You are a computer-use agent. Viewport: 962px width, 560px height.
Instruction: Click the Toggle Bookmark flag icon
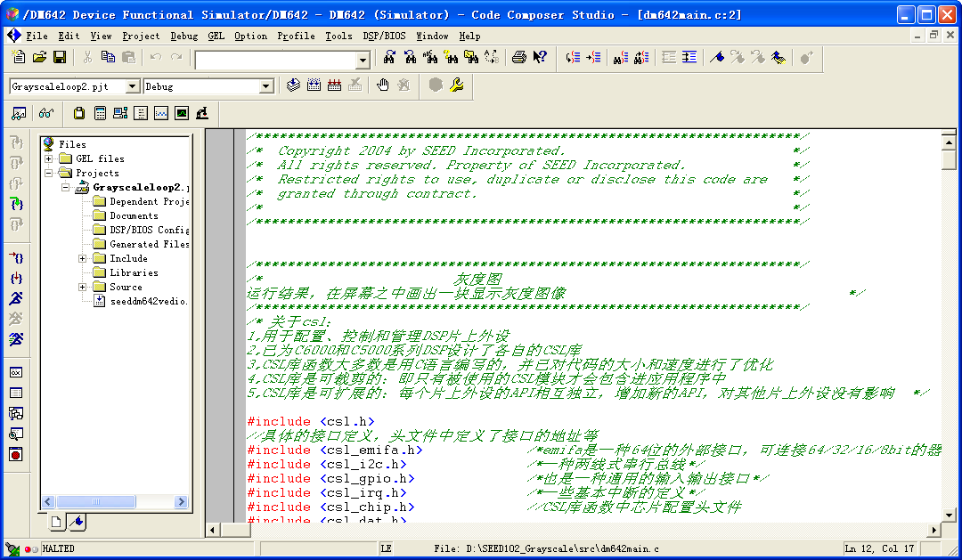pyautogui.click(x=716, y=58)
